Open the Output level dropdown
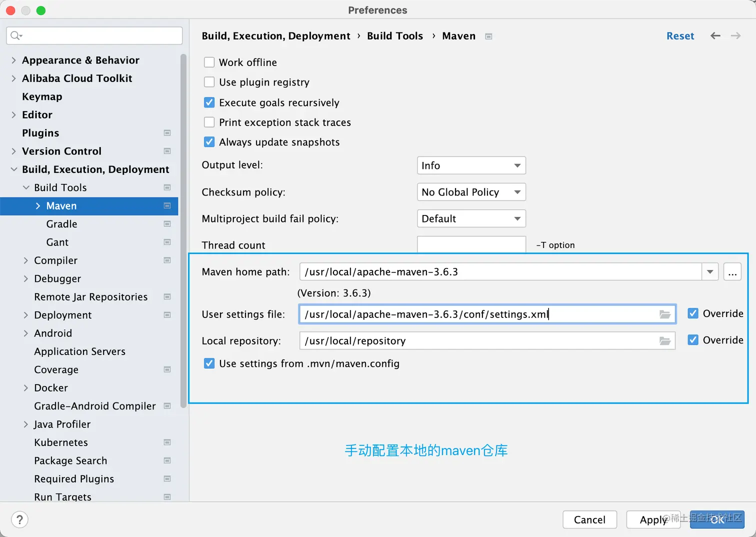Image resolution: width=756 pixels, height=537 pixels. [471, 165]
